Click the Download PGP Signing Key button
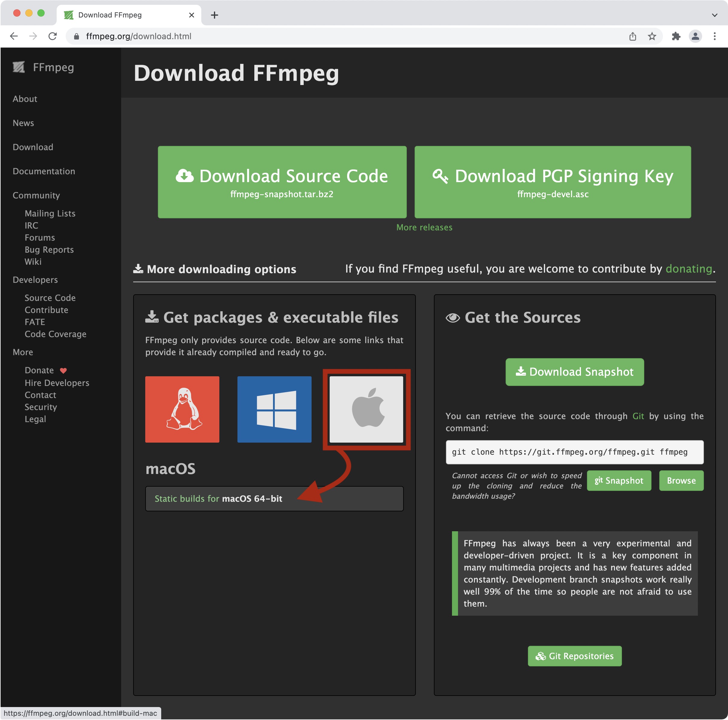728x720 pixels. (552, 182)
